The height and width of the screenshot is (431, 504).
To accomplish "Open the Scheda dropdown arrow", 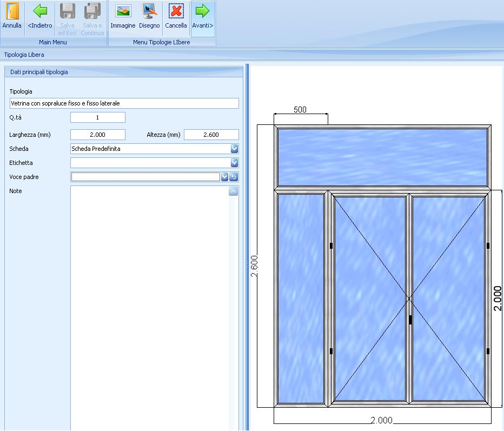I will 234,149.
